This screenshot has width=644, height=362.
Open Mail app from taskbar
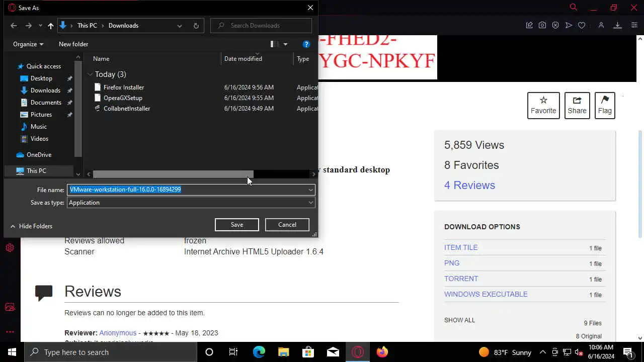(333, 352)
